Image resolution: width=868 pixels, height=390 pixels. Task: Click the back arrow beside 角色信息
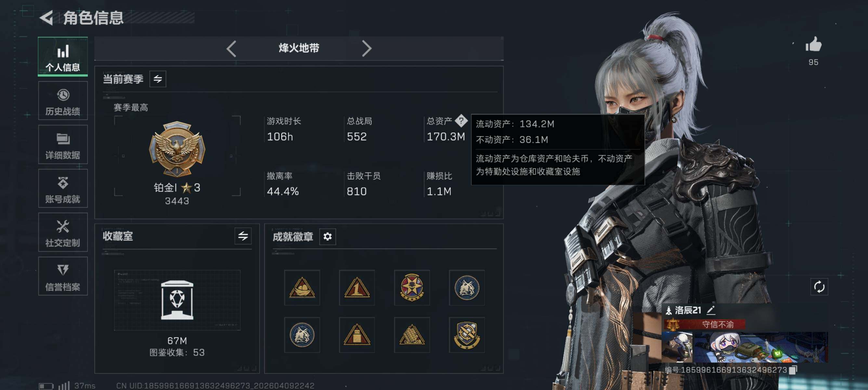(x=46, y=18)
